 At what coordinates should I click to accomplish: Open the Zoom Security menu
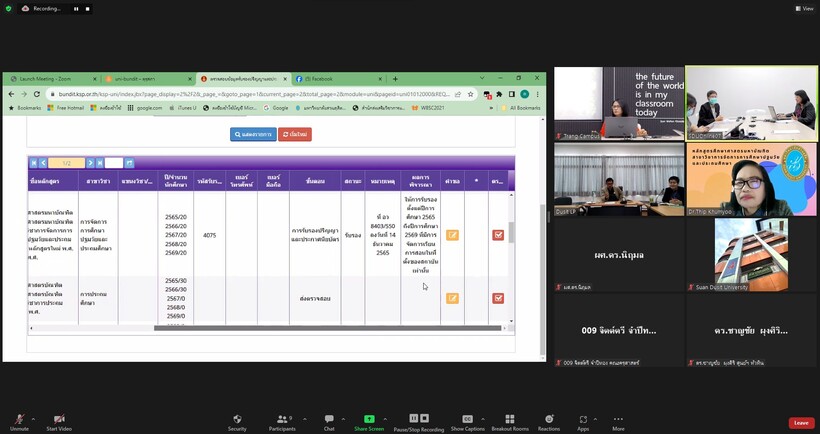pos(237,422)
